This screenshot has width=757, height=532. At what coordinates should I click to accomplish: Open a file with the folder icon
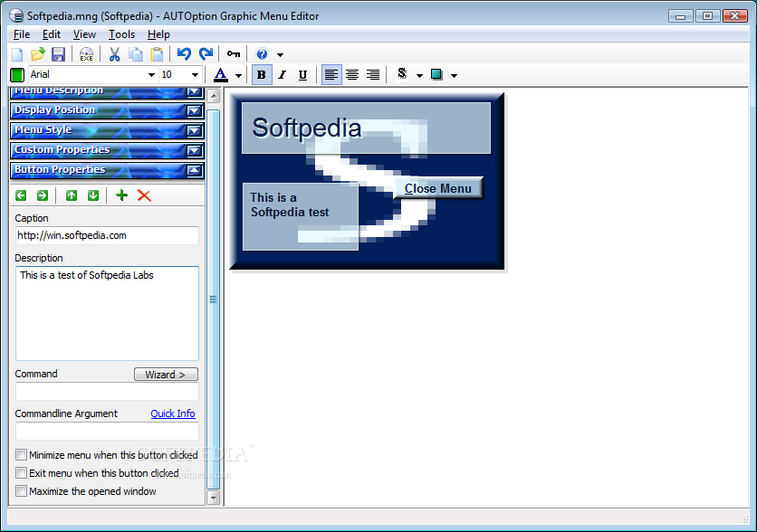pos(38,54)
